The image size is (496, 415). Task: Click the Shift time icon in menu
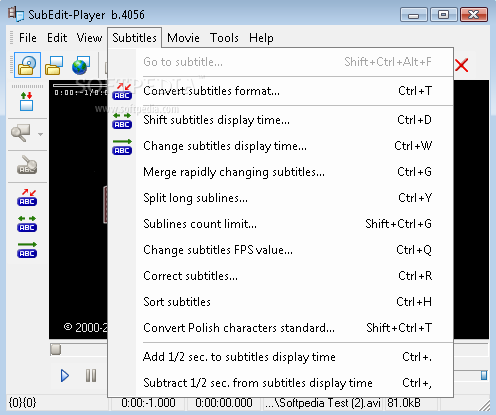122,120
